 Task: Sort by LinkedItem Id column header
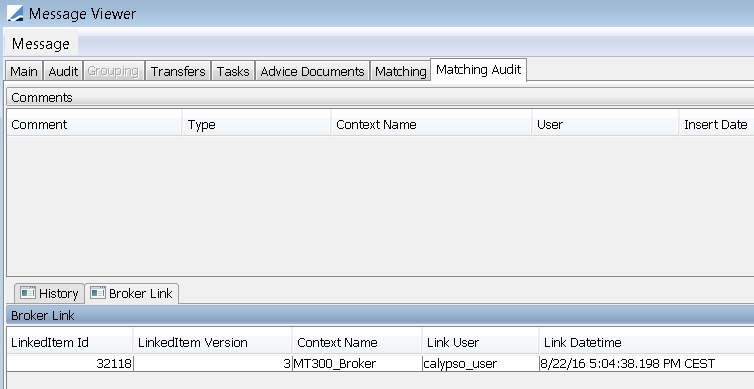[x=70, y=342]
